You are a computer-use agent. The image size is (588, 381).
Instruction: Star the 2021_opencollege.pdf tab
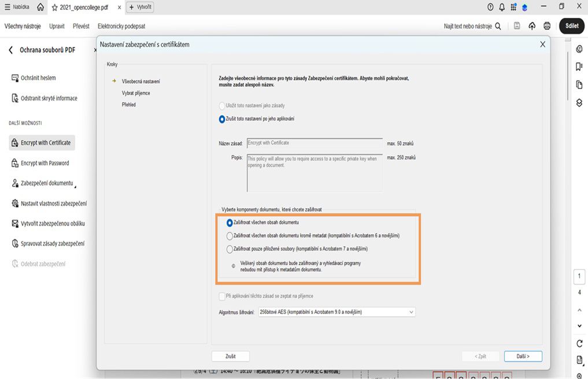55,8
